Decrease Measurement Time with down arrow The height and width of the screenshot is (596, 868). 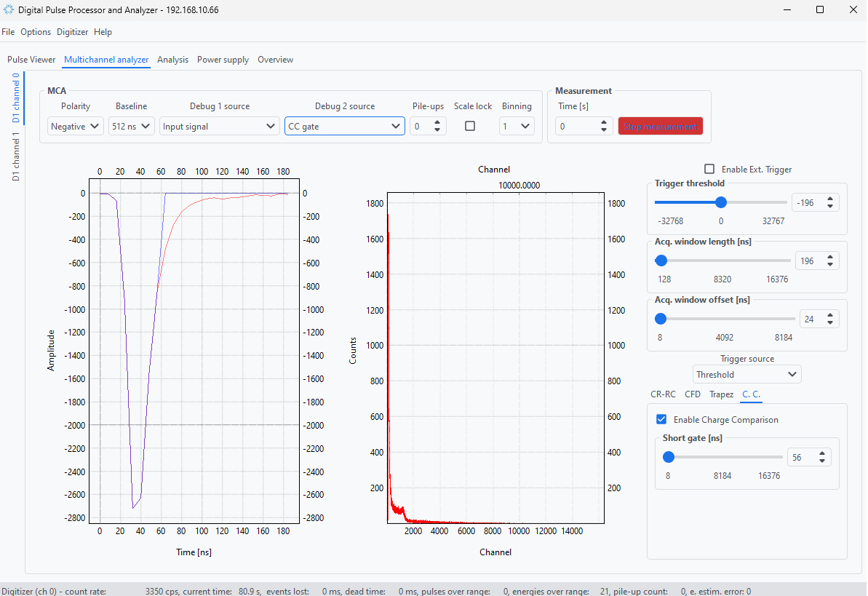pos(604,130)
